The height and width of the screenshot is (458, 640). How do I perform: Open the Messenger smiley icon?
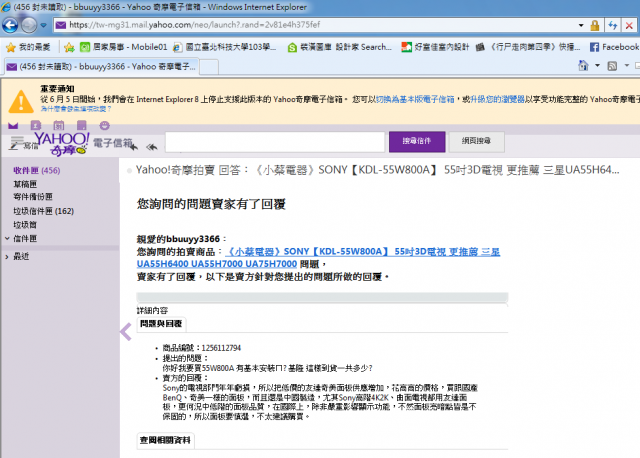pos(104,125)
